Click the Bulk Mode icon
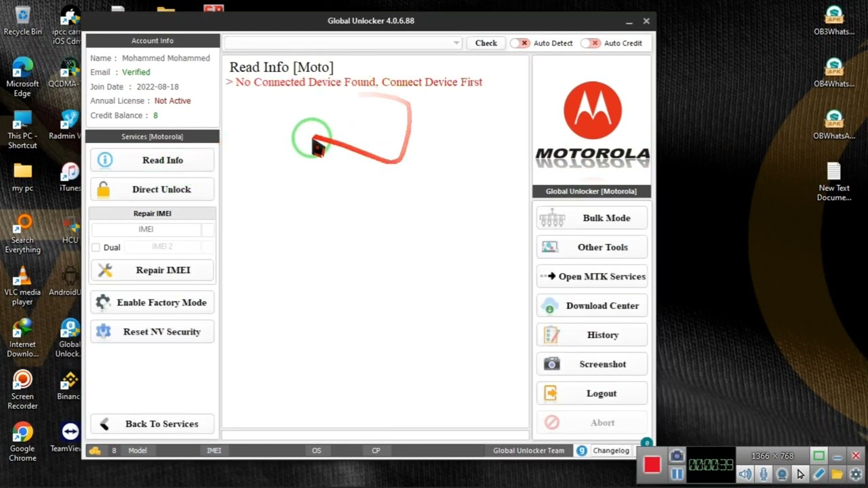 552,218
